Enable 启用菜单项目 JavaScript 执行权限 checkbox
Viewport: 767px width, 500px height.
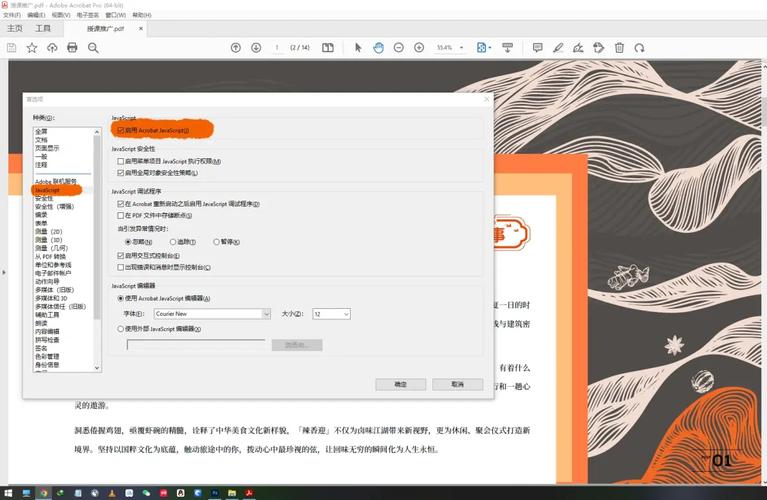click(x=120, y=161)
